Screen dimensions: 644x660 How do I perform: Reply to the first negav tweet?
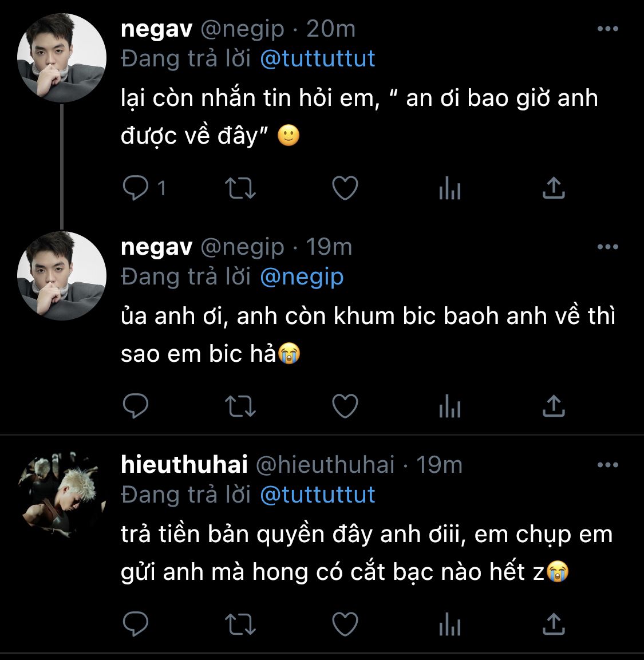[x=136, y=188]
